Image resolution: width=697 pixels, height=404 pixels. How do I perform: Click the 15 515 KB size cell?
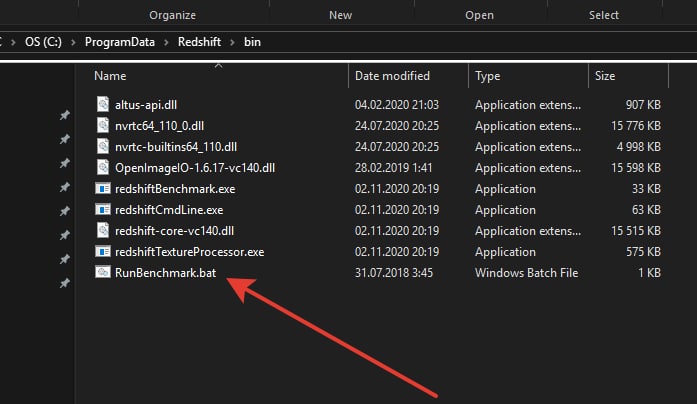click(x=636, y=231)
